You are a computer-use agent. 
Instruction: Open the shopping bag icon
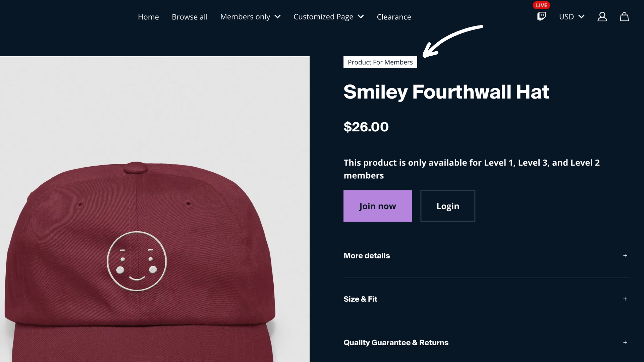coord(624,16)
